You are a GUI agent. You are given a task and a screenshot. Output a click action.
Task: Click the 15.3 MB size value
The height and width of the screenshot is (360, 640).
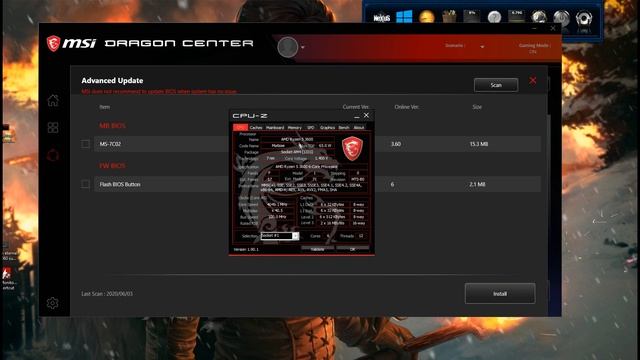[478, 144]
